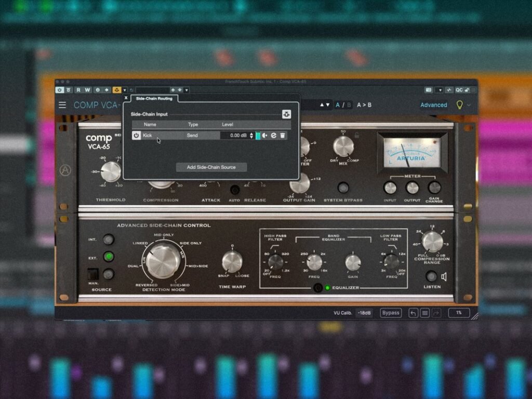Click the Detection Mode rotary selector

coord(163,261)
